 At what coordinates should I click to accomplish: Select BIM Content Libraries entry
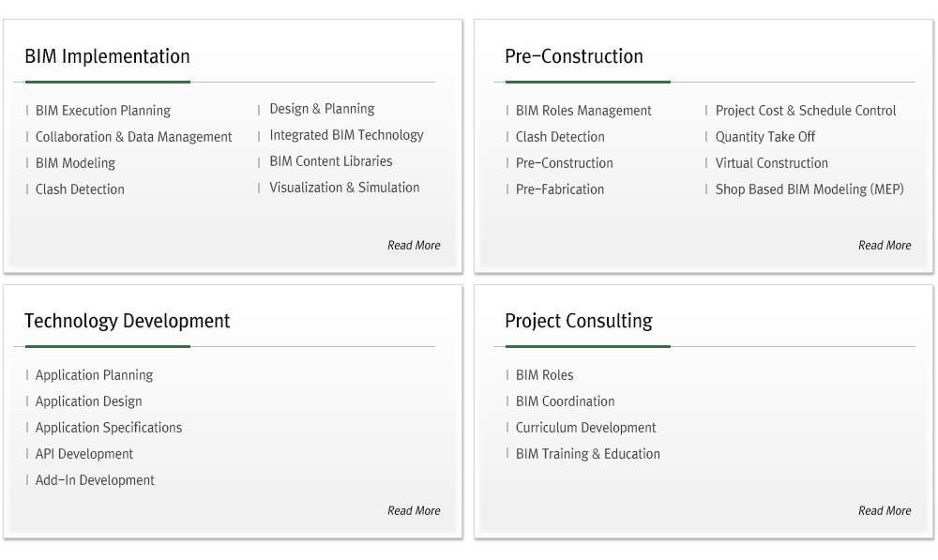331,161
